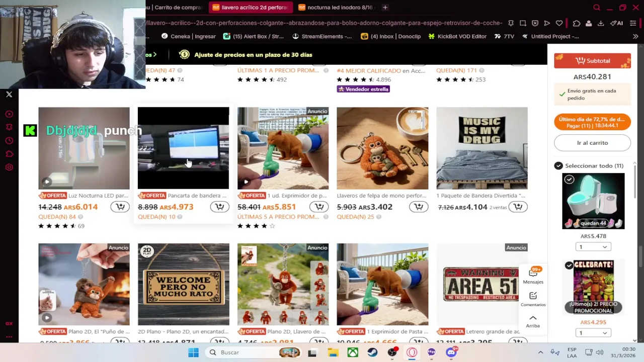Show hidden system tray icons
This screenshot has width=644, height=362.
click(540, 352)
